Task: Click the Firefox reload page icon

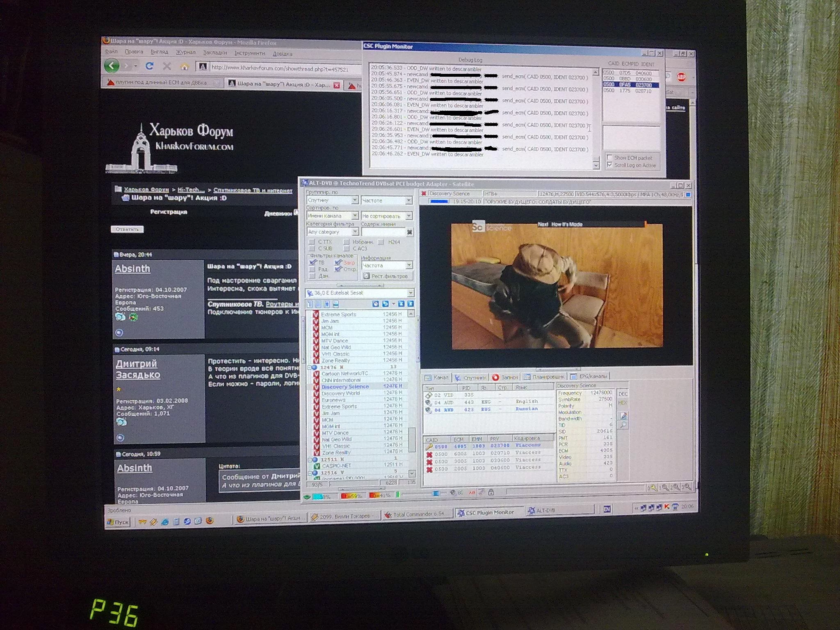Action: [x=150, y=66]
